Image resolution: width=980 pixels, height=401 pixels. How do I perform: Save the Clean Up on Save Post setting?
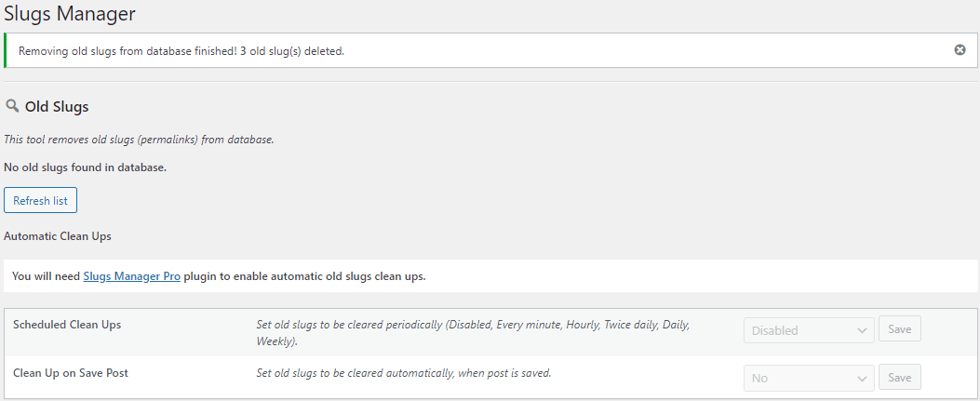click(899, 378)
